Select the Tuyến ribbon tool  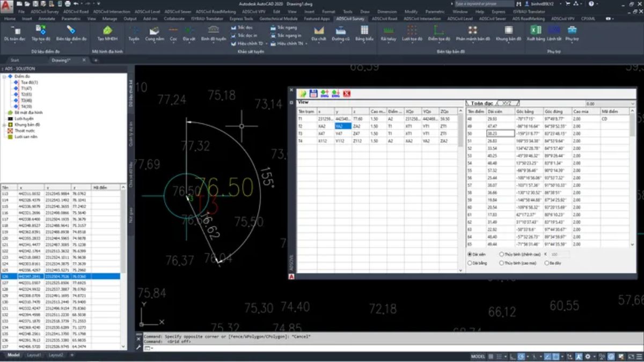pos(134,33)
